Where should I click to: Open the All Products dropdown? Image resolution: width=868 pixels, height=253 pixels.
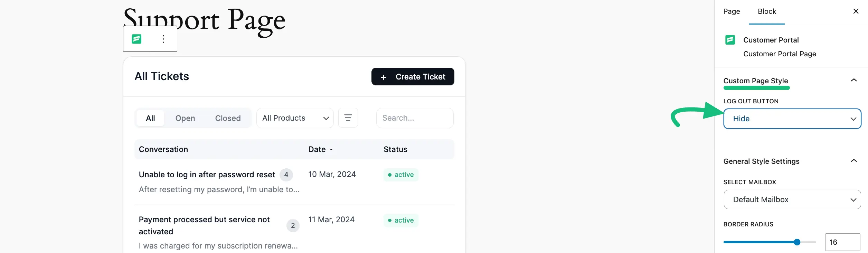295,118
